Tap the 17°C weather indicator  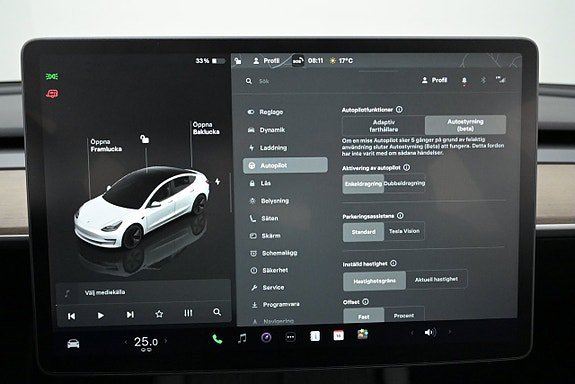341,61
